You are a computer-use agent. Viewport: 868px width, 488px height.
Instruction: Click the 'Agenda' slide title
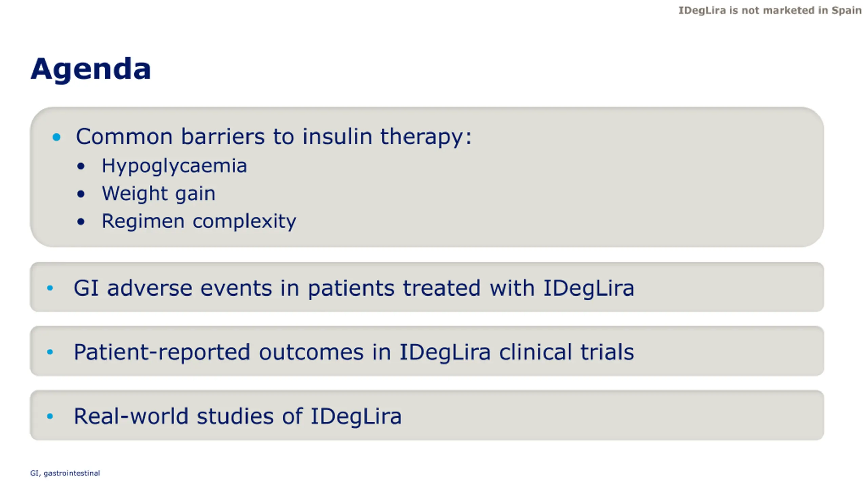click(91, 70)
